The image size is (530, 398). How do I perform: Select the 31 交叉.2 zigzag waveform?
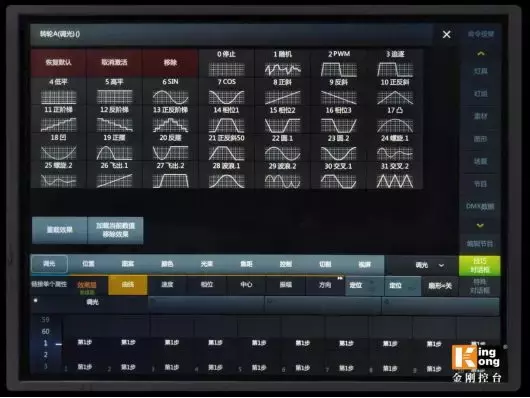pyautogui.click(x=395, y=175)
